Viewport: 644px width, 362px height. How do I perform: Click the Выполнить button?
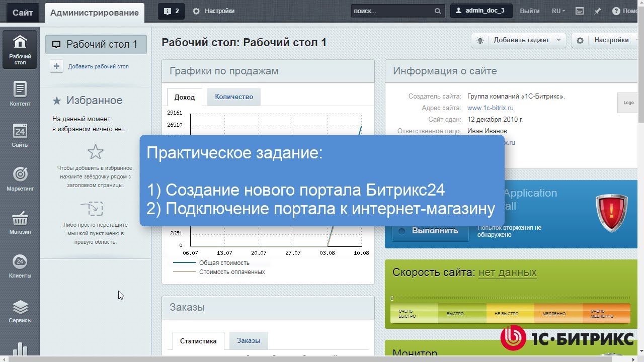pyautogui.click(x=430, y=231)
